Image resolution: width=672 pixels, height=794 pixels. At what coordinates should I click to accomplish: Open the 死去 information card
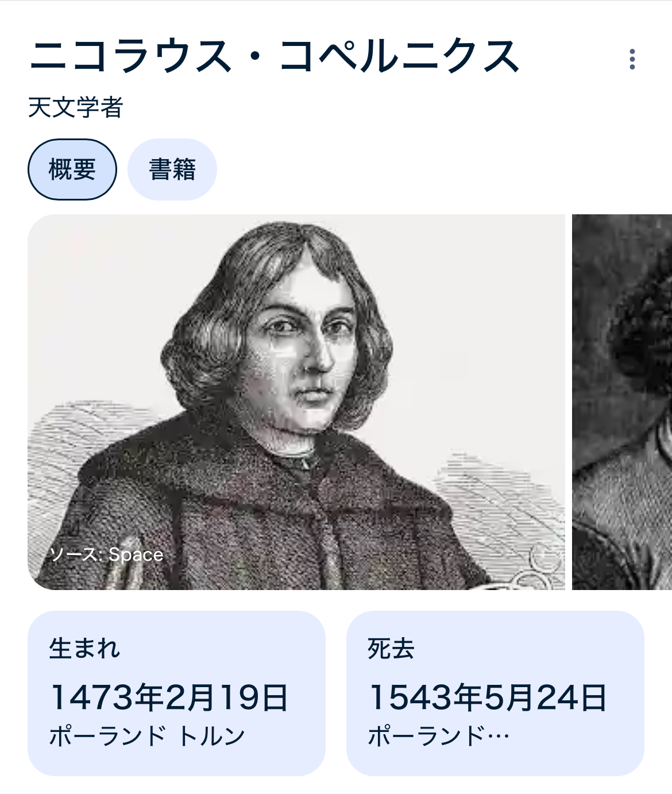tap(495, 693)
